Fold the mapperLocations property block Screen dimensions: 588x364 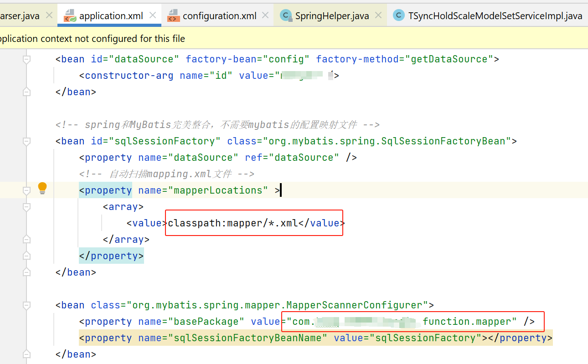pyautogui.click(x=26, y=190)
